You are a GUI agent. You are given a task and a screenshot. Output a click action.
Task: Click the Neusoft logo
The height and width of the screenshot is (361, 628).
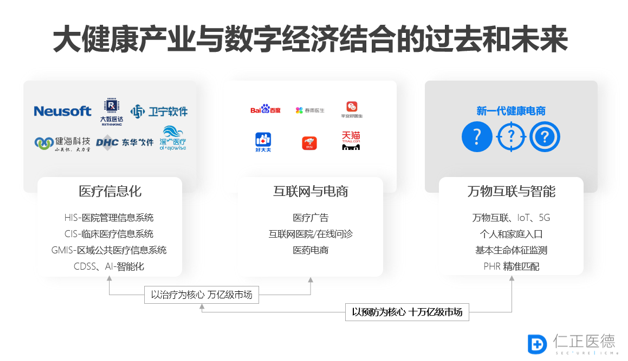coord(62,111)
